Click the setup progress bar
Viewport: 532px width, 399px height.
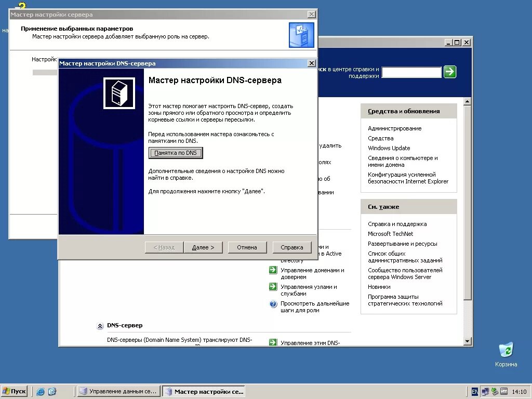pyautogui.click(x=45, y=72)
